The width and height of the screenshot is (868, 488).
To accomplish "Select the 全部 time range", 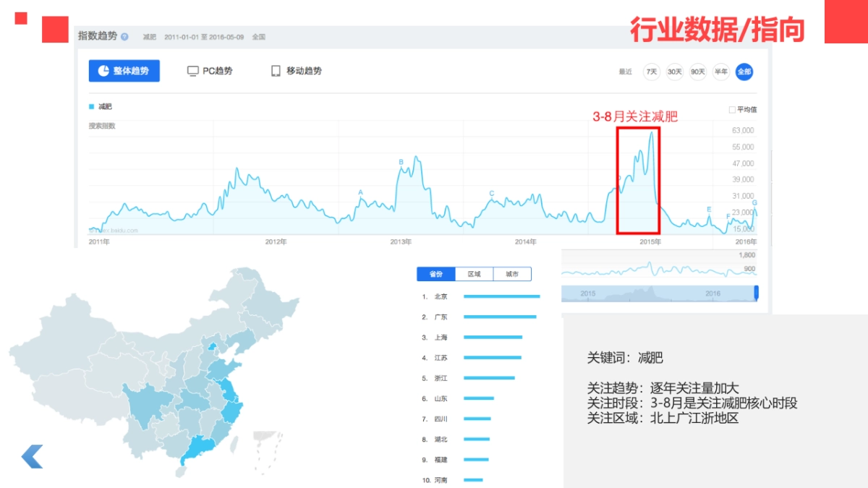I will pos(744,72).
